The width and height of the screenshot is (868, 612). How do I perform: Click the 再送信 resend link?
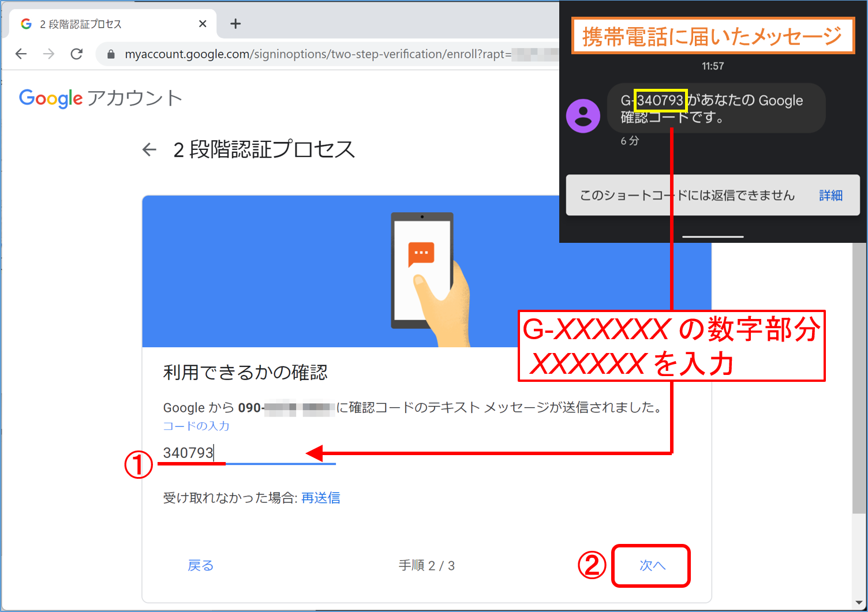[x=321, y=498]
